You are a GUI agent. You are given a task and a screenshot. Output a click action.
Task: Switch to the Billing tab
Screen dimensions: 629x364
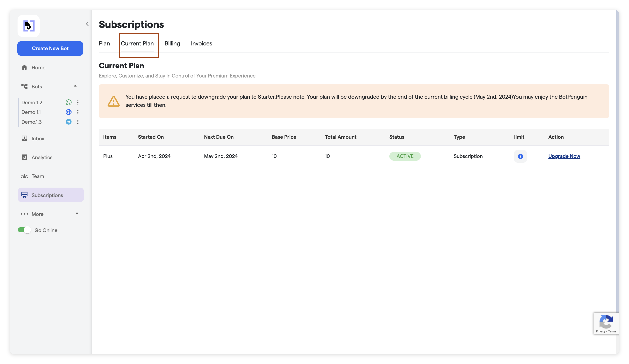coord(172,43)
